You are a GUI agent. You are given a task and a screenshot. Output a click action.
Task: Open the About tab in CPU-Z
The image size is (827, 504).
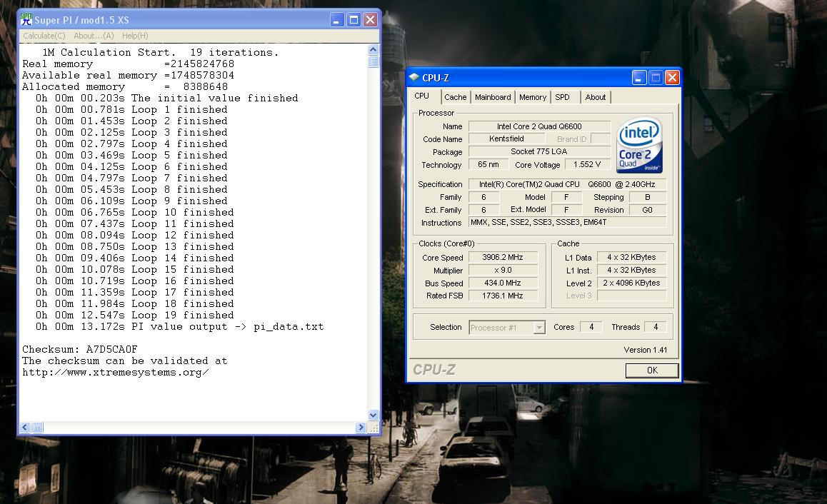596,97
